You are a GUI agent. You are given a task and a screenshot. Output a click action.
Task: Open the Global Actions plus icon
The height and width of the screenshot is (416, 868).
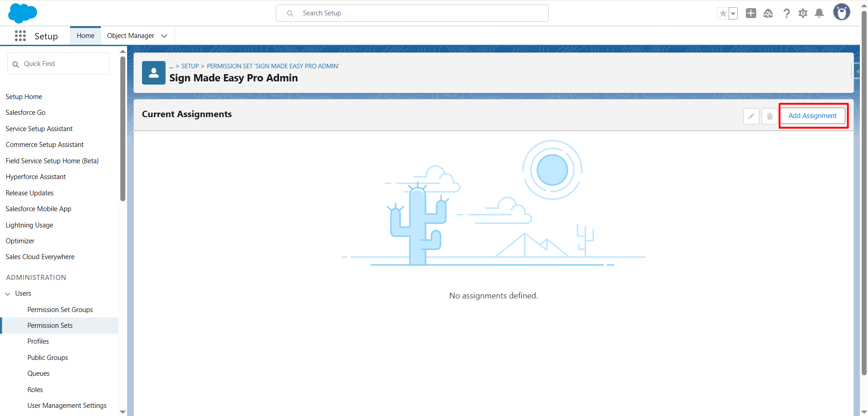point(751,13)
